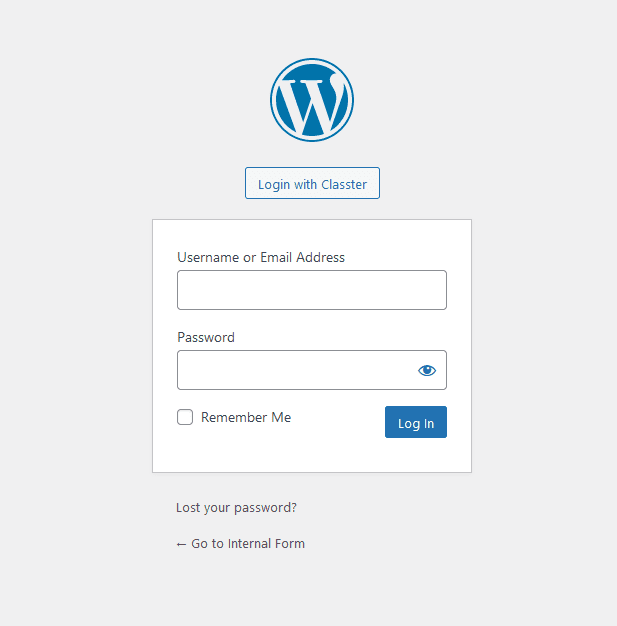Show password using the eye icon
The width and height of the screenshot is (617, 626).
[427, 370]
